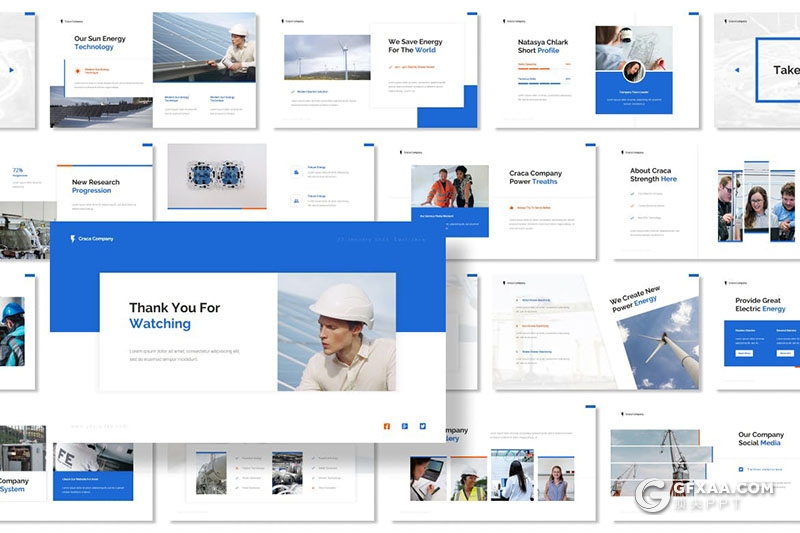Click the upper blue Future Energy icon
Viewport: 800px width, 533px height.
click(x=296, y=172)
